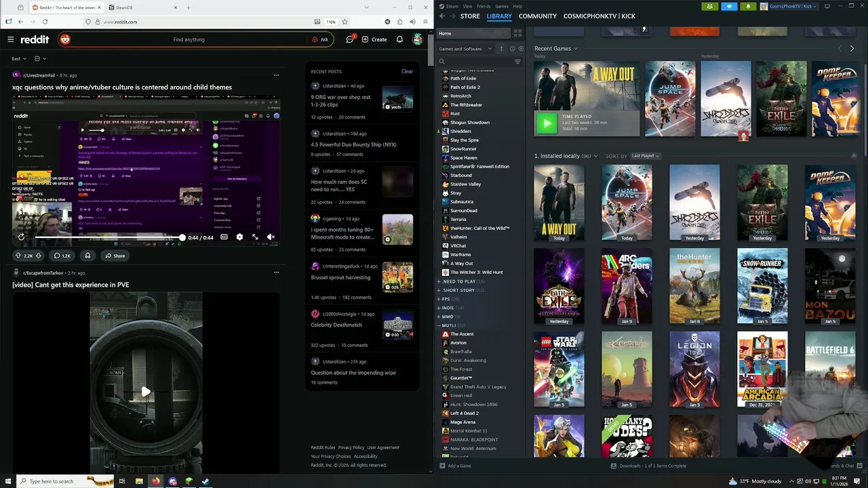Bookmark this page with star icon
The image size is (868, 488).
pyautogui.click(x=344, y=22)
